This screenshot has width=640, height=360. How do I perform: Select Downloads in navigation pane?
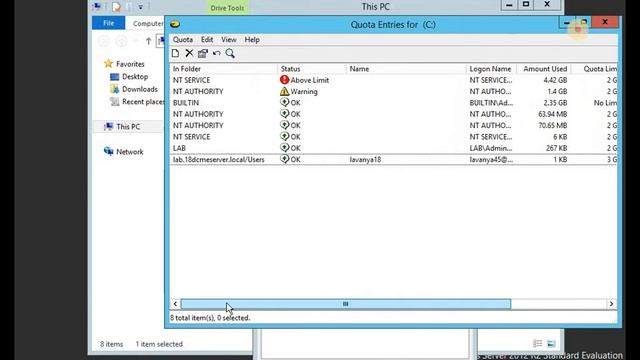pyautogui.click(x=140, y=89)
